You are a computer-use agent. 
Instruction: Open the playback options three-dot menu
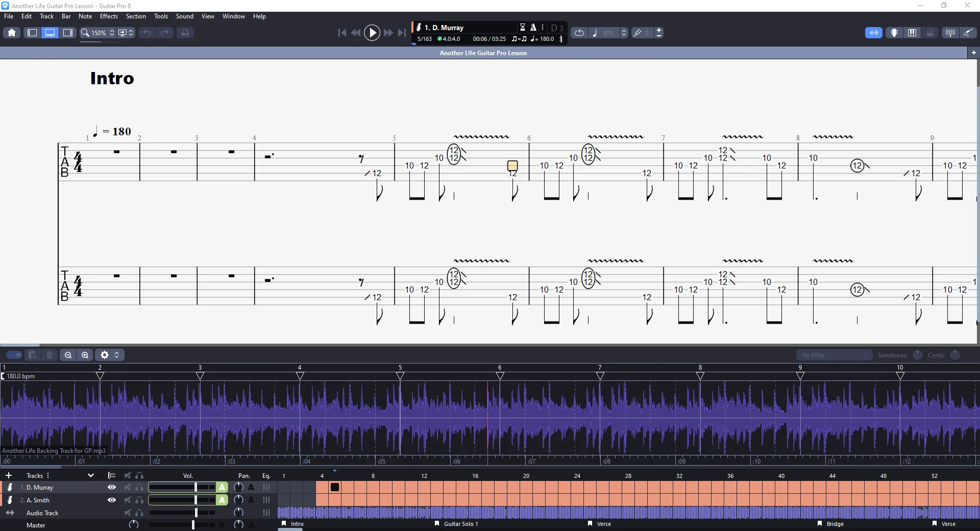(543, 27)
